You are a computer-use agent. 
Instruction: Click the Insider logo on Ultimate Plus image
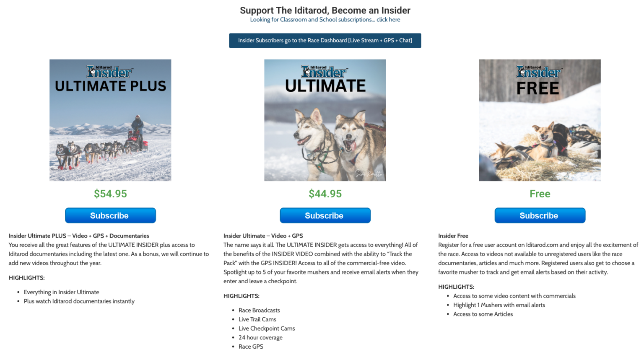tap(110, 72)
